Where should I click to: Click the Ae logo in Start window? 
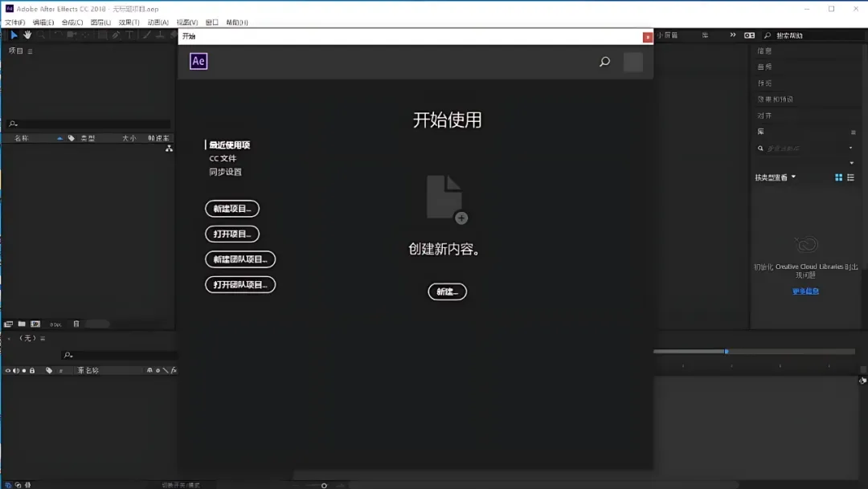[199, 61]
